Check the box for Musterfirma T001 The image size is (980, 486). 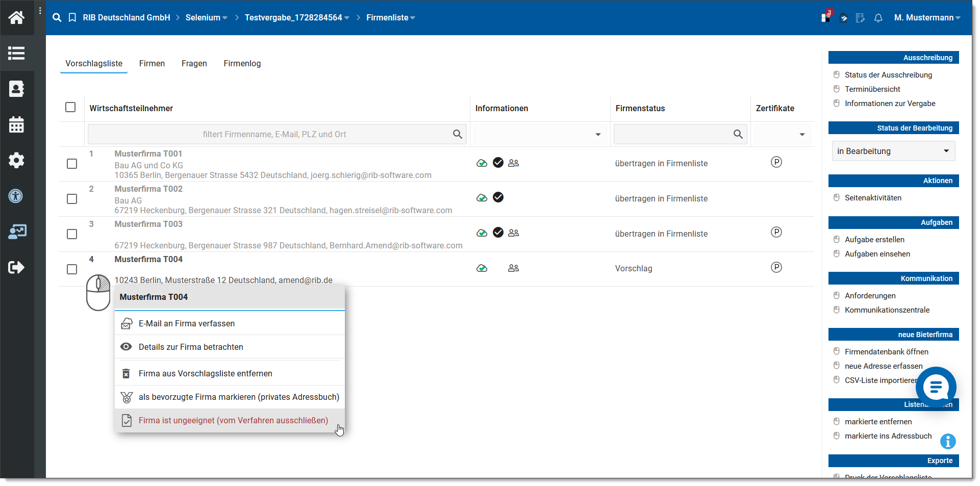[72, 164]
